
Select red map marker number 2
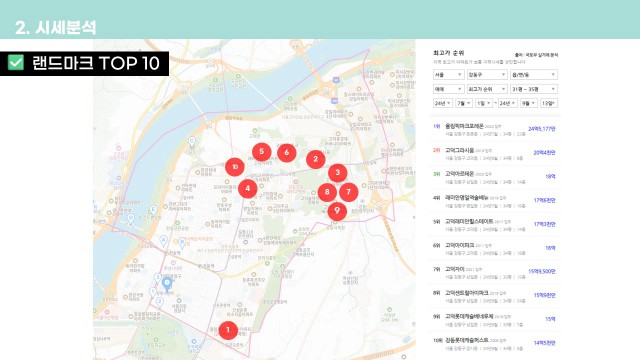pyautogui.click(x=316, y=159)
